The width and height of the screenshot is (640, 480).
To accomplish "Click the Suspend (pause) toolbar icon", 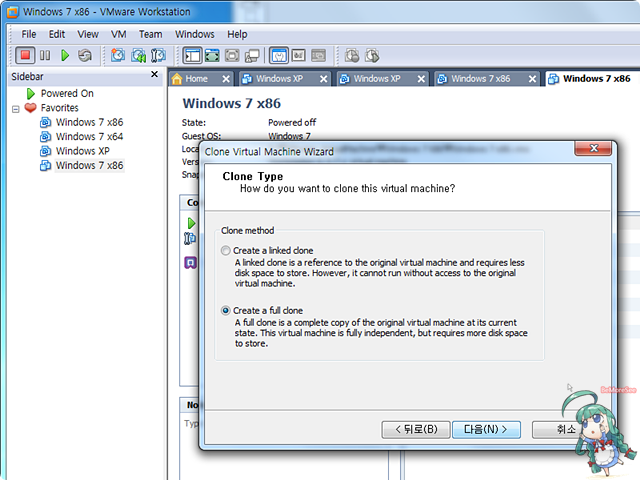I will [x=45, y=55].
